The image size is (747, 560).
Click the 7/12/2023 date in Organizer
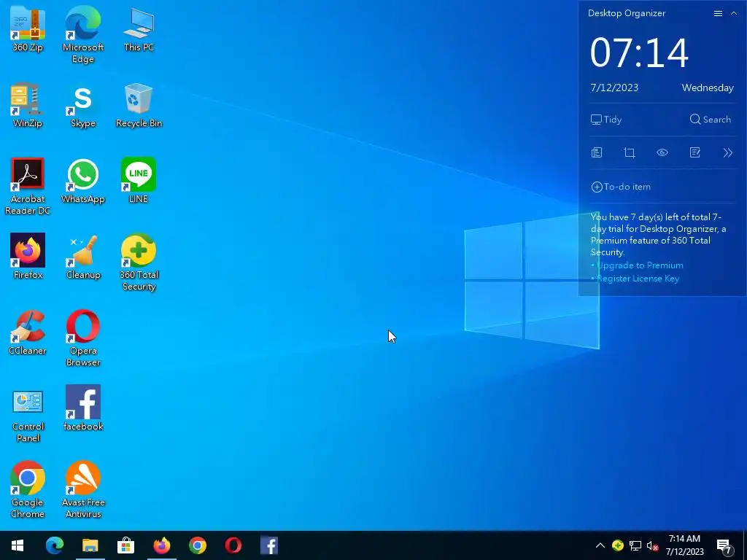pyautogui.click(x=614, y=87)
